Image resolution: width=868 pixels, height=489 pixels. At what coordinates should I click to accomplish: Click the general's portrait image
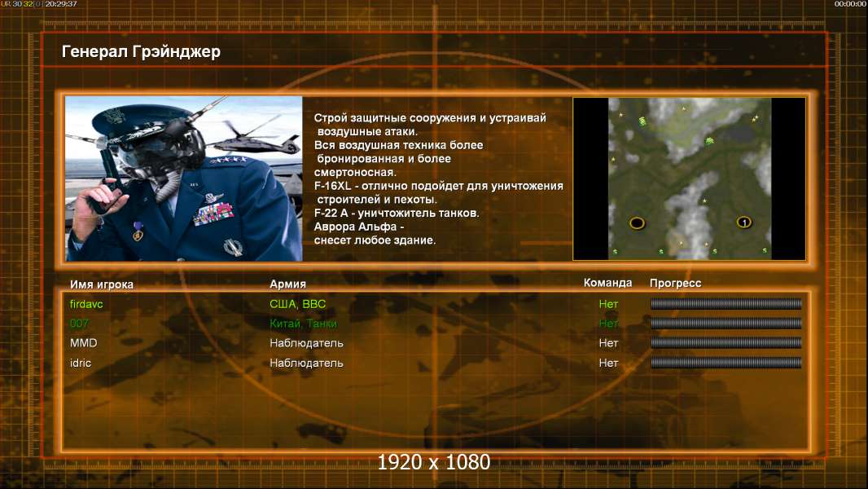pyautogui.click(x=184, y=178)
